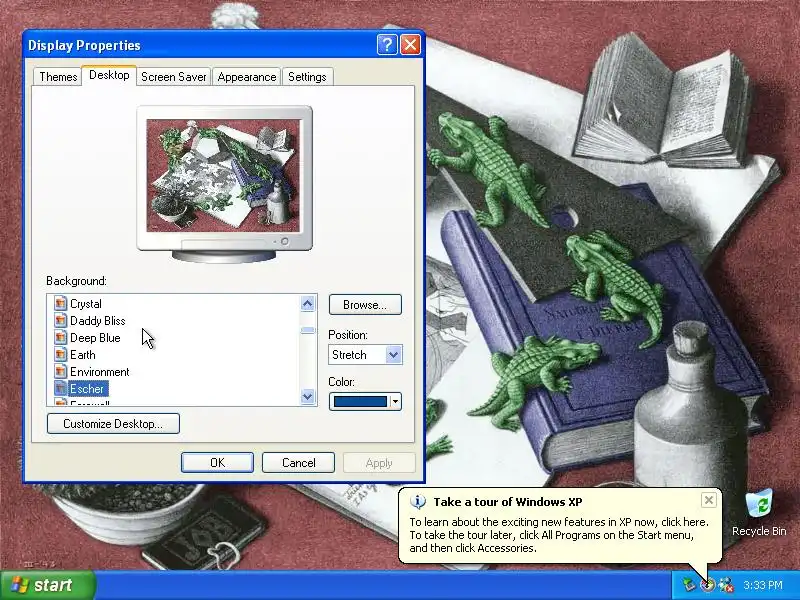This screenshot has height=600, width=800.
Task: Click the help question mark button
Action: (x=387, y=45)
